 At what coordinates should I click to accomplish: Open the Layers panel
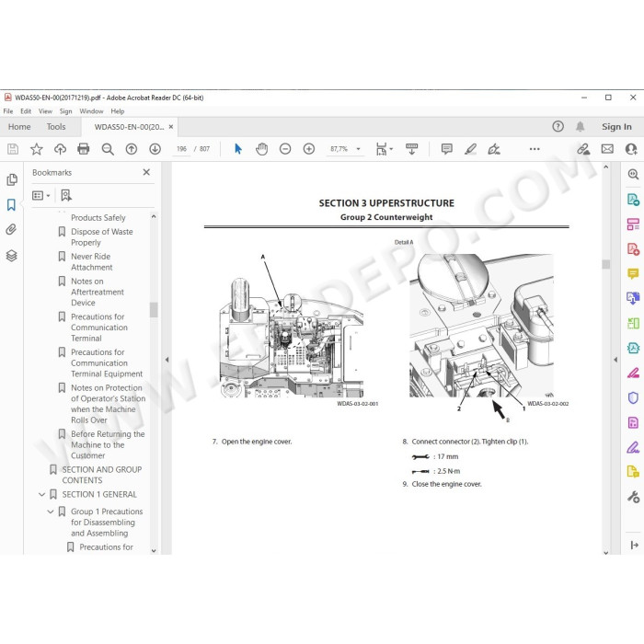click(x=11, y=256)
